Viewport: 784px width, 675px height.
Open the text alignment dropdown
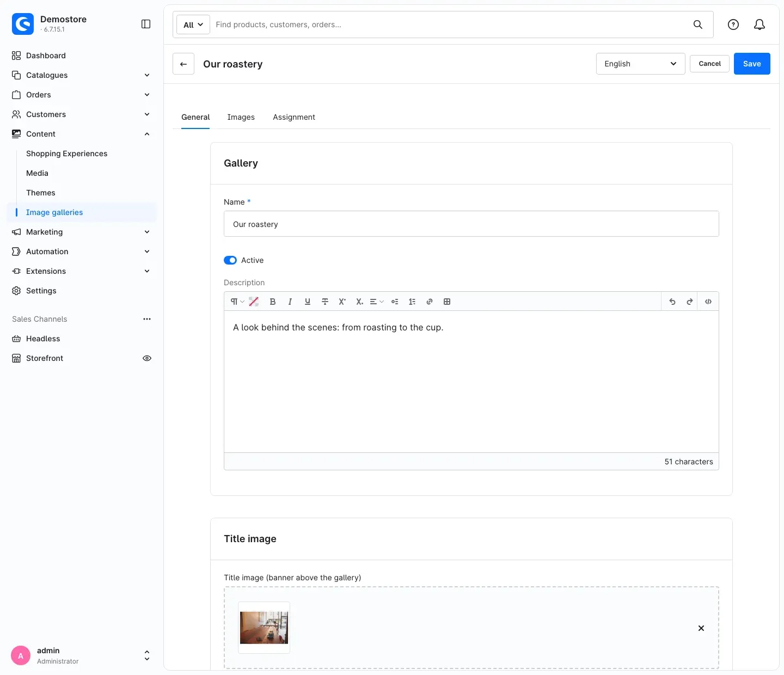click(x=377, y=302)
